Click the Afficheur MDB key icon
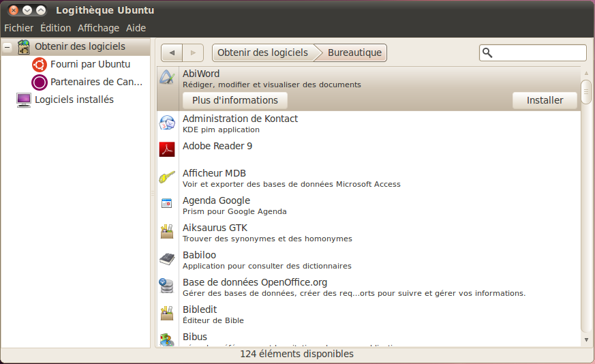This screenshot has width=595, height=364. point(167,177)
